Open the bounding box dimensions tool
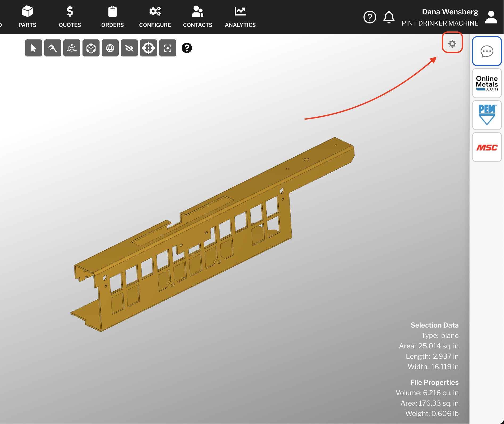This screenshot has width=504, height=424. coord(72,48)
